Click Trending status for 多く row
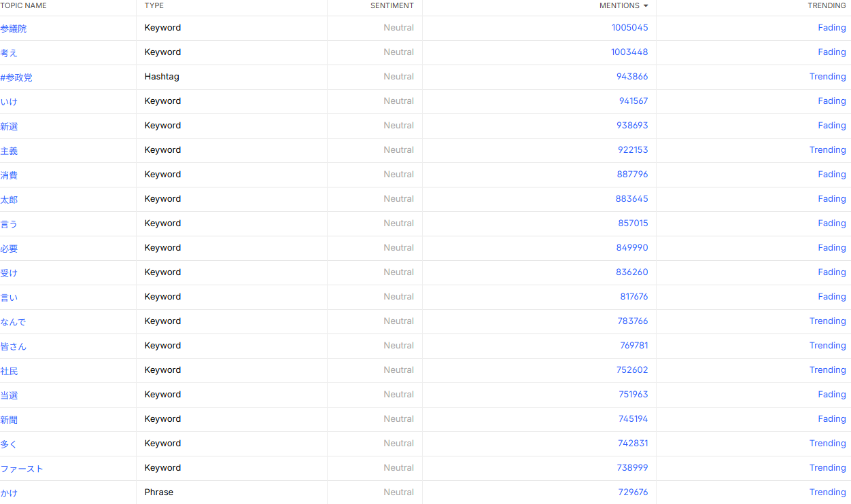Image resolution: width=851 pixels, height=504 pixels. [x=827, y=444]
